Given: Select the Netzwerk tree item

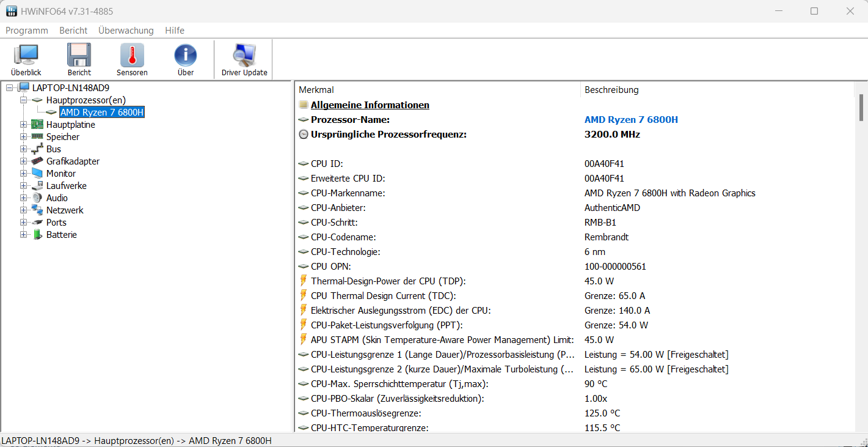Looking at the screenshot, I should (x=65, y=210).
